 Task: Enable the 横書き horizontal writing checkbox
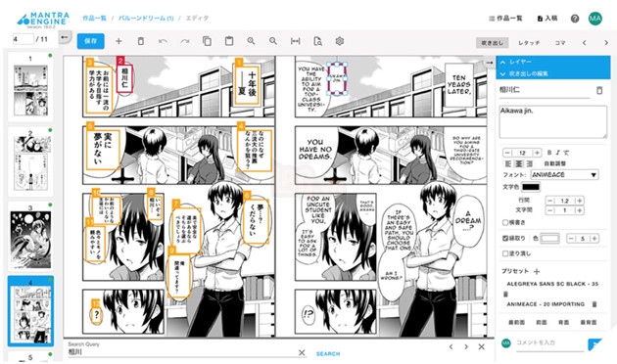[505, 222]
